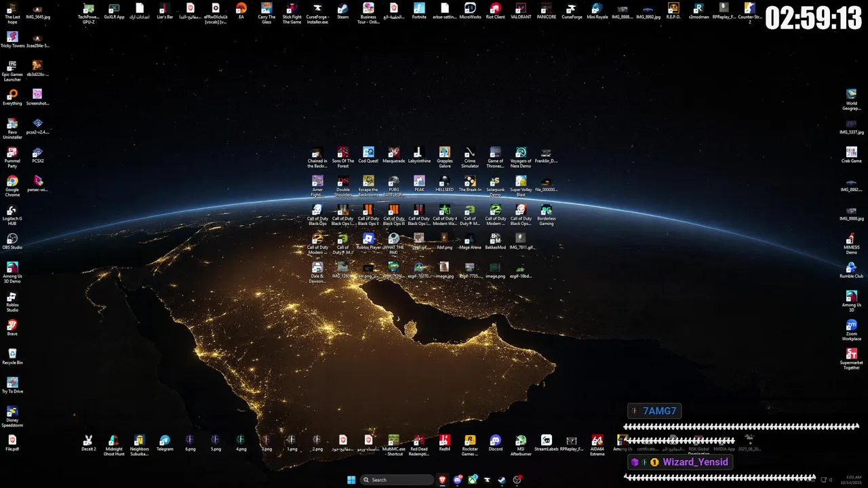Select the fdsf.png thumbnail
Viewport: 868px width, 488px height.
pos(444,242)
